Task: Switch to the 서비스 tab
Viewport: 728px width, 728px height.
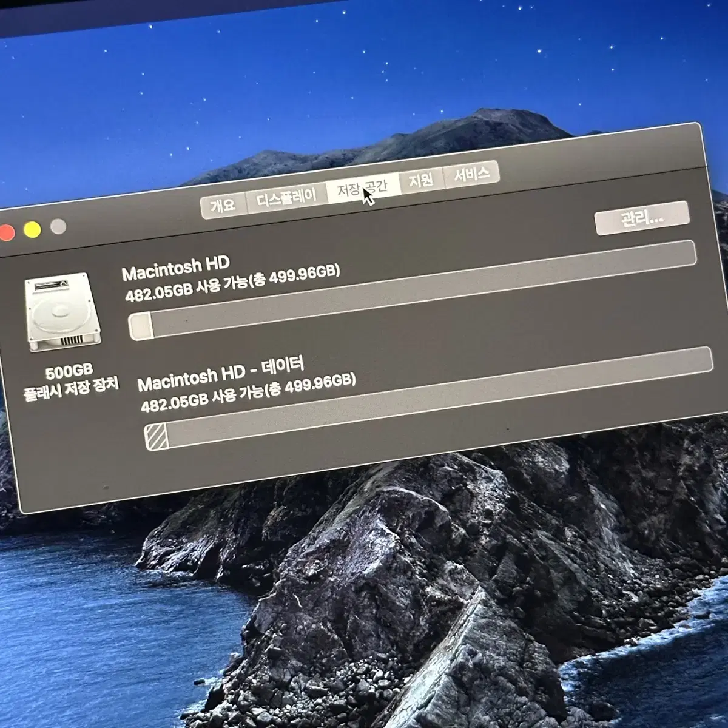Action: tap(471, 175)
